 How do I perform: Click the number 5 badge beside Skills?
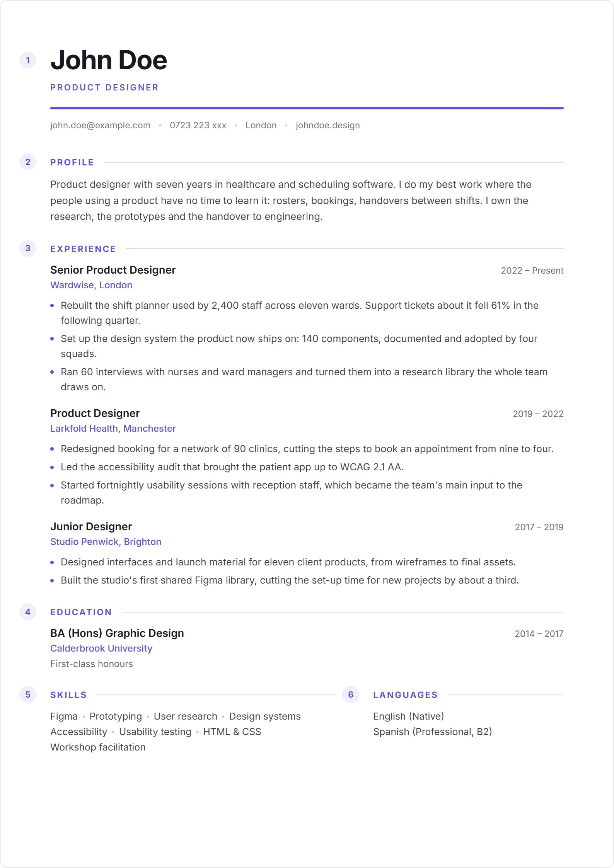[x=28, y=694]
